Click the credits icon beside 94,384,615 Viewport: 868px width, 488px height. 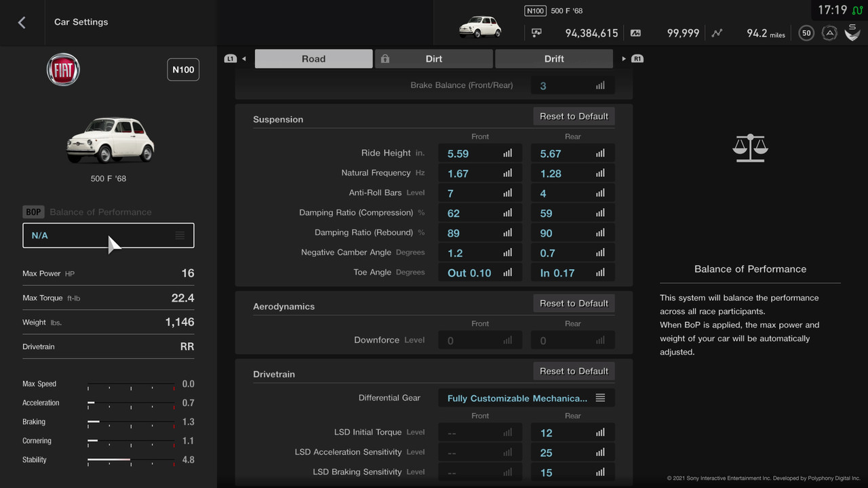[536, 33]
